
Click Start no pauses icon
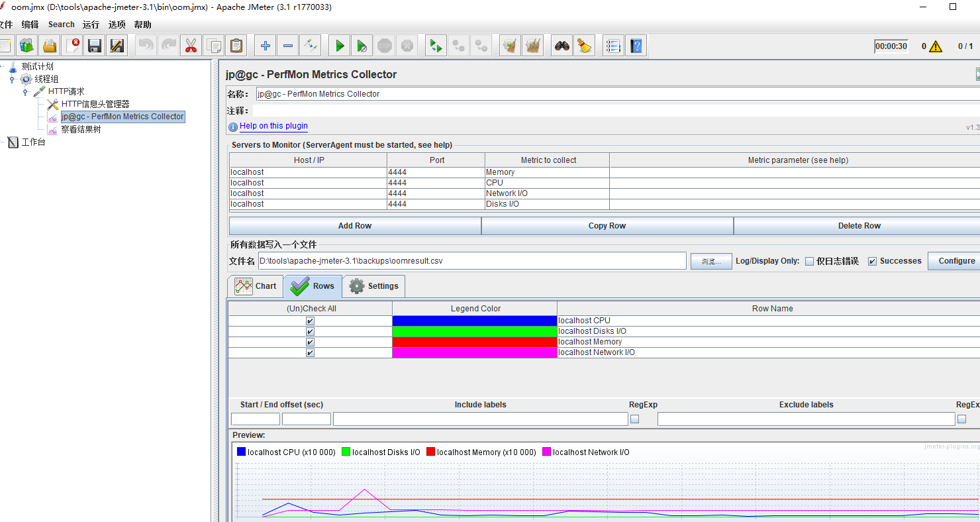tap(362, 46)
